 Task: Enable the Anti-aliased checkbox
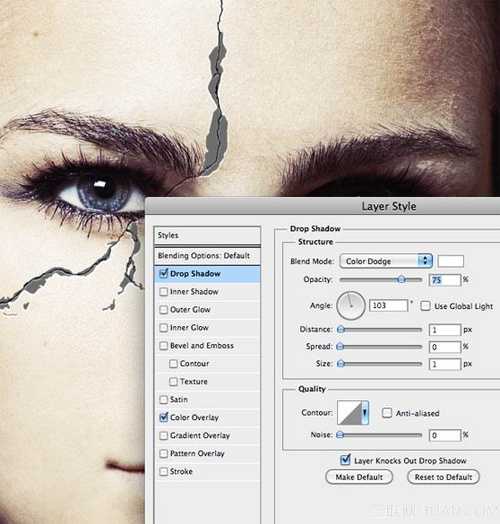387,413
